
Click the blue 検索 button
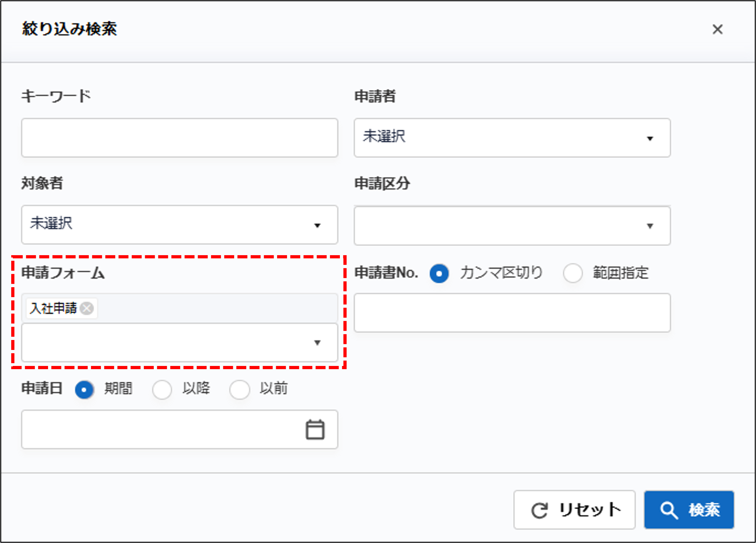coord(689,510)
